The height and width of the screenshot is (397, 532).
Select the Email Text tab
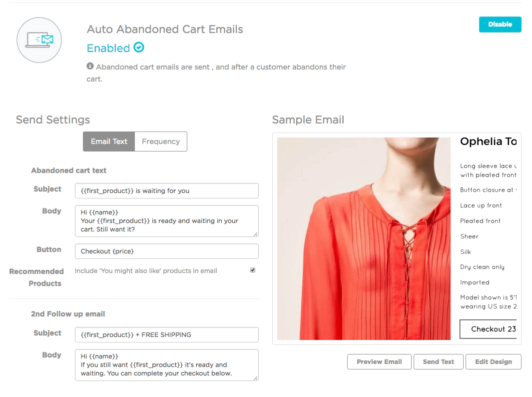108,141
